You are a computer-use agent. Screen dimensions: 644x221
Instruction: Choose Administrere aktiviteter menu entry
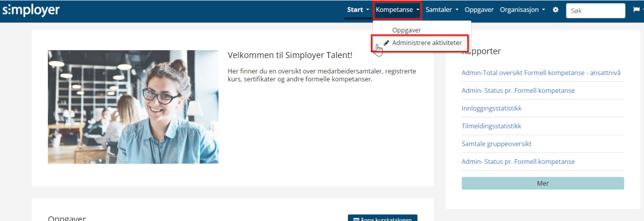(420, 43)
